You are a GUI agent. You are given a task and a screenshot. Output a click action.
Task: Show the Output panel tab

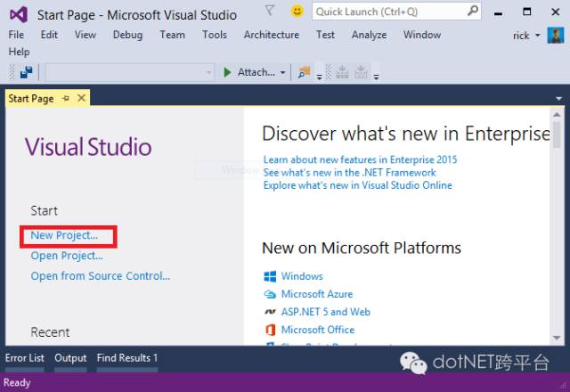[x=70, y=358]
